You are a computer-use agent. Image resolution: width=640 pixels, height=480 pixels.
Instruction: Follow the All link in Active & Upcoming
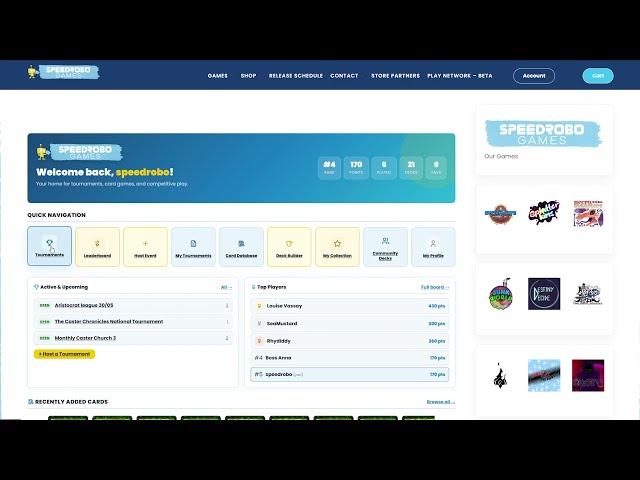(226, 287)
